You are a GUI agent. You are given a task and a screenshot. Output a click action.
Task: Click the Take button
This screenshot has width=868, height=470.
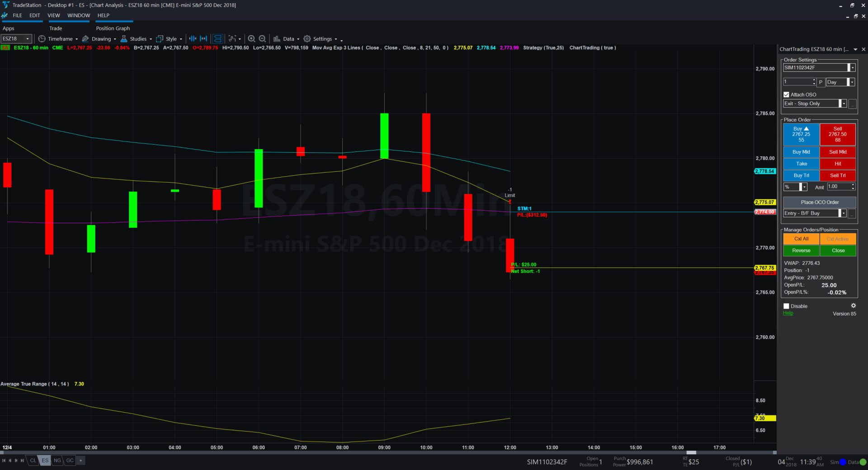point(801,164)
